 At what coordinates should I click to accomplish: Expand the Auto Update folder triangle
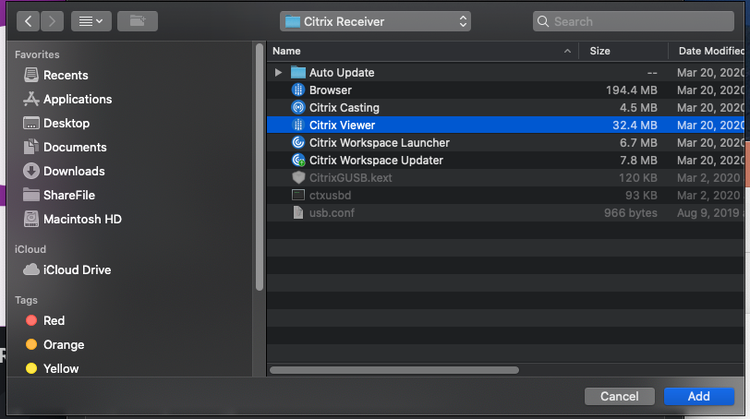click(x=278, y=73)
